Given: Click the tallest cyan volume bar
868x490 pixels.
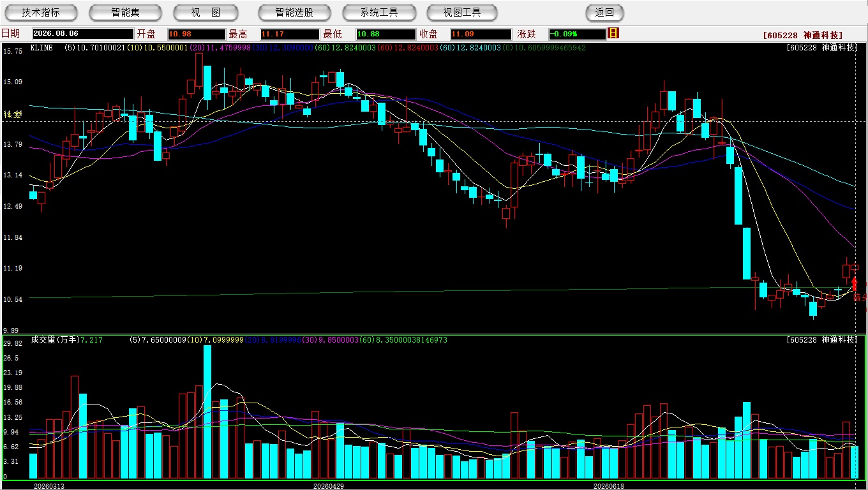Looking at the screenshot, I should point(207,412).
